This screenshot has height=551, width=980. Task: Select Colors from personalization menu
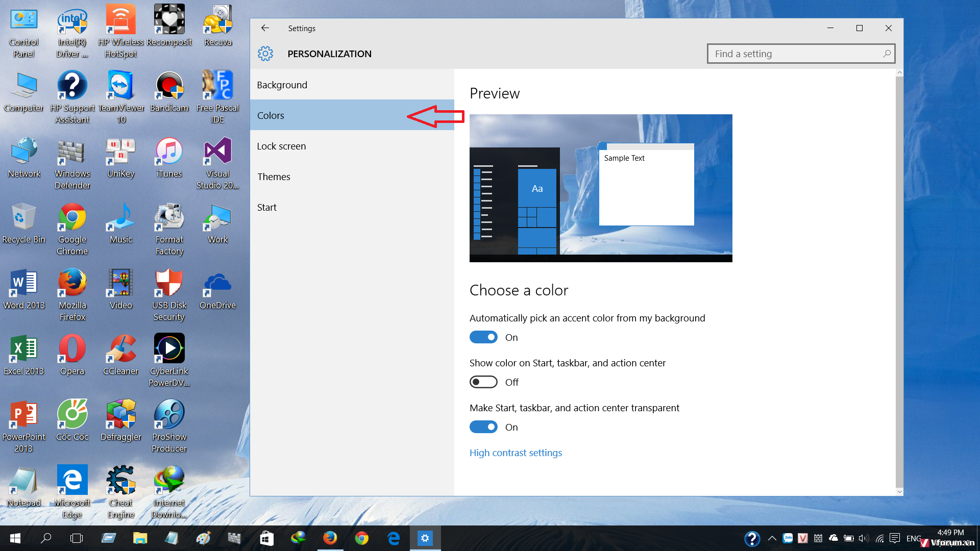point(270,115)
